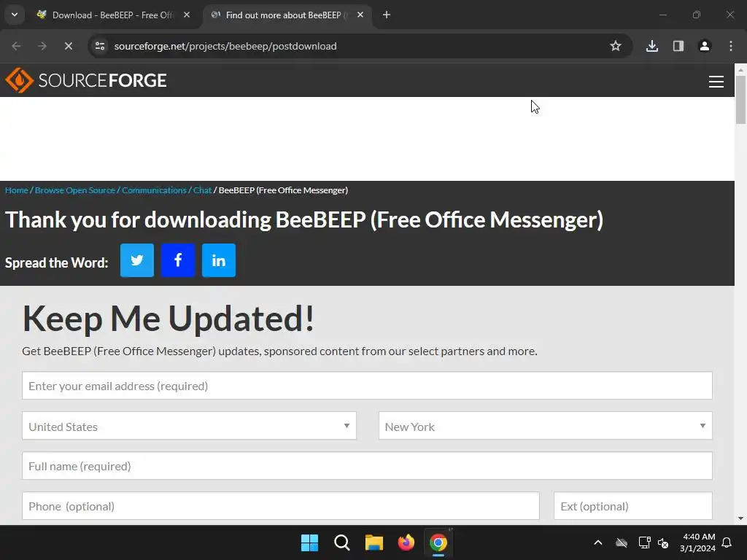Open the Home breadcrumb link
Image resolution: width=747 pixels, height=560 pixels.
tap(17, 190)
